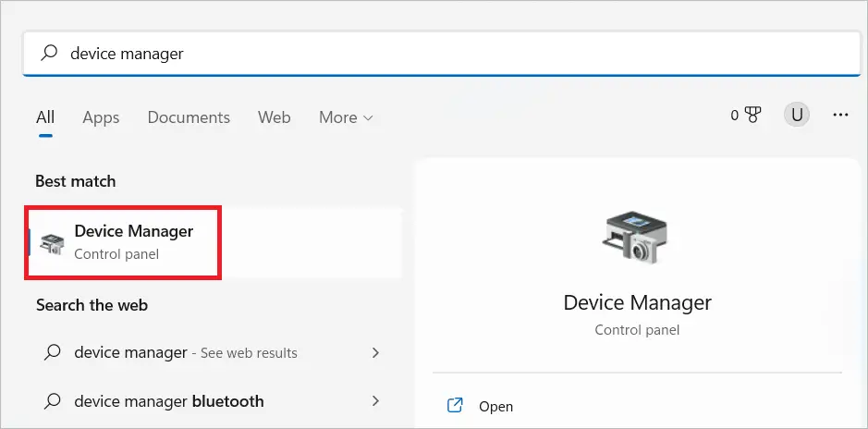Click the 'device manager' search input field
The image size is (868, 429).
(442, 54)
